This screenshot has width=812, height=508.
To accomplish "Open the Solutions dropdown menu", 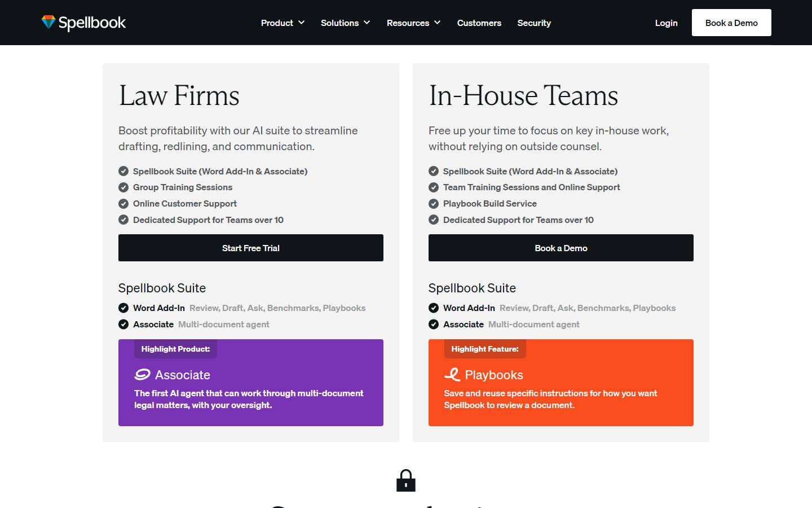I will click(345, 23).
